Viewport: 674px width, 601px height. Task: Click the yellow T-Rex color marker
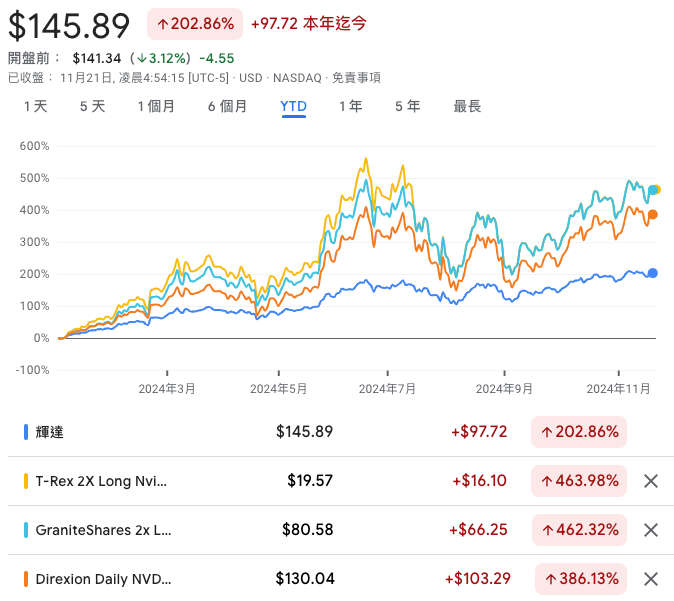click(x=26, y=481)
